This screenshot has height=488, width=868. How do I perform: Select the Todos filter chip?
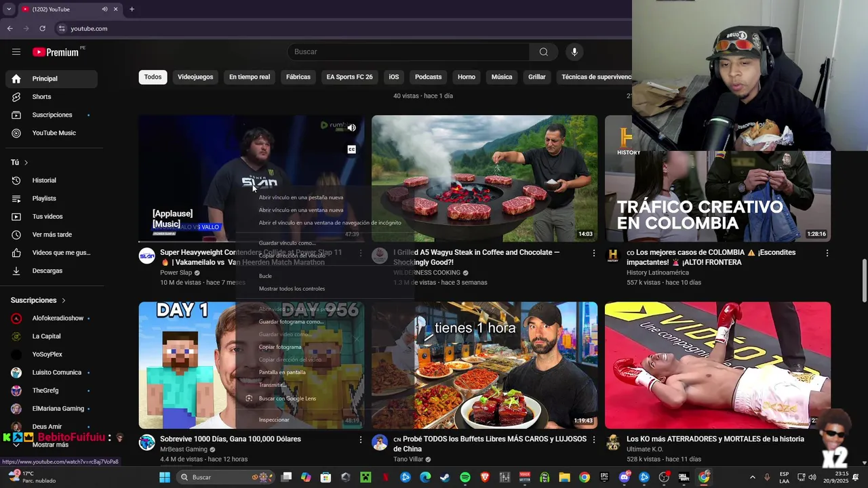(153, 77)
